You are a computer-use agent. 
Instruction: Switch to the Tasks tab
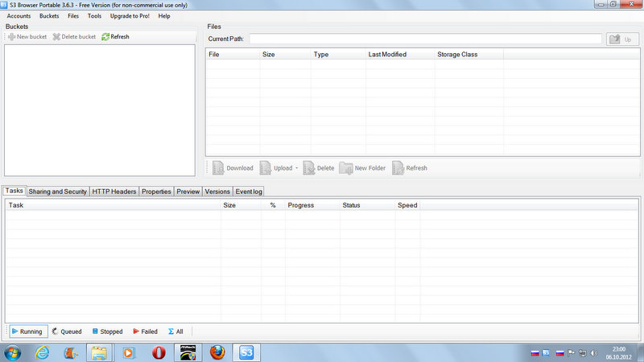tap(14, 191)
